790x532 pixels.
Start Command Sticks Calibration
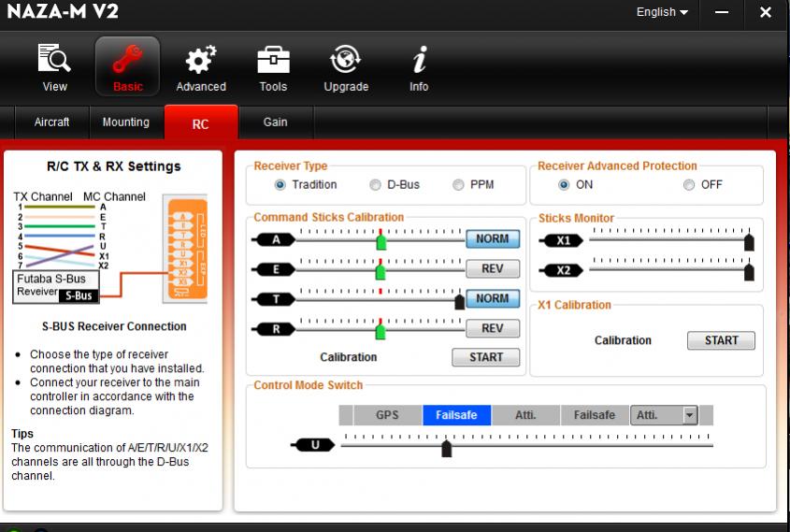(485, 357)
